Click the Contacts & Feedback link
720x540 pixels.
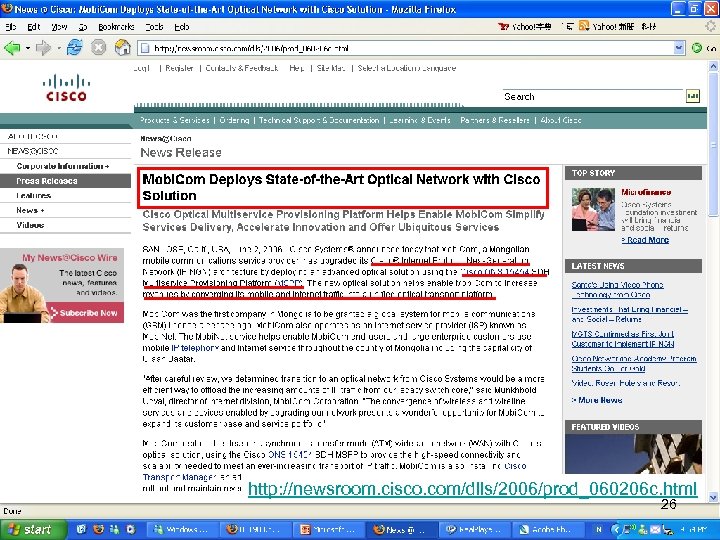242,68
